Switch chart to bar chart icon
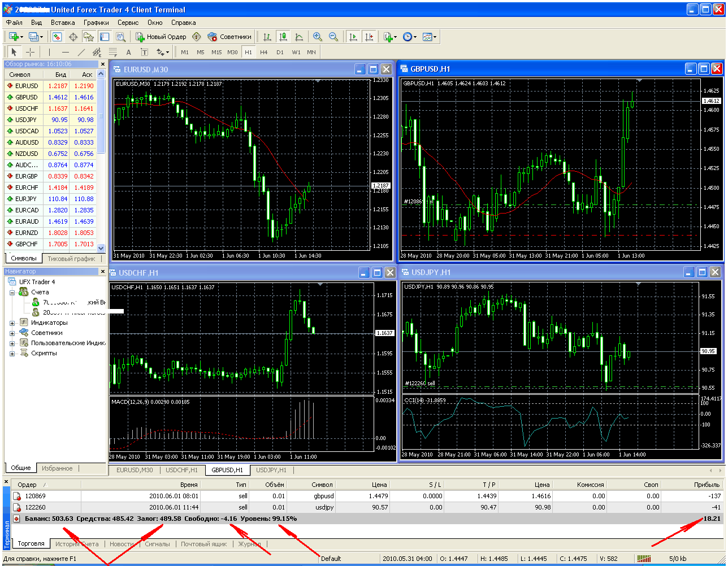The height and width of the screenshot is (566, 728). 267,37
